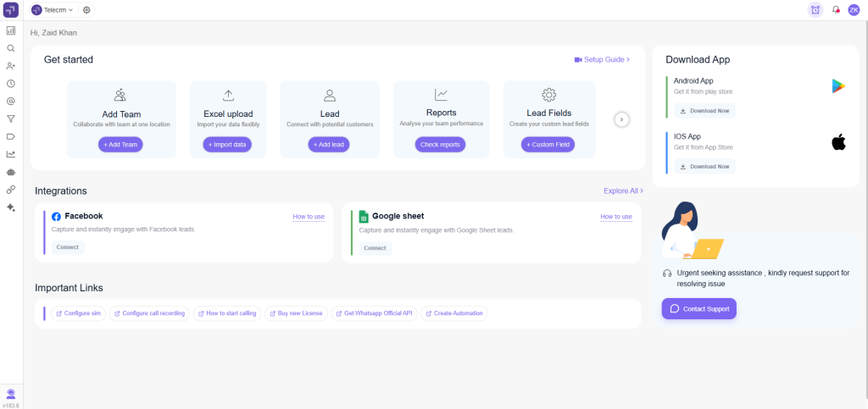Click the 'Hi, Zaid Khan' greeting text
The image size is (868, 409).
53,33
